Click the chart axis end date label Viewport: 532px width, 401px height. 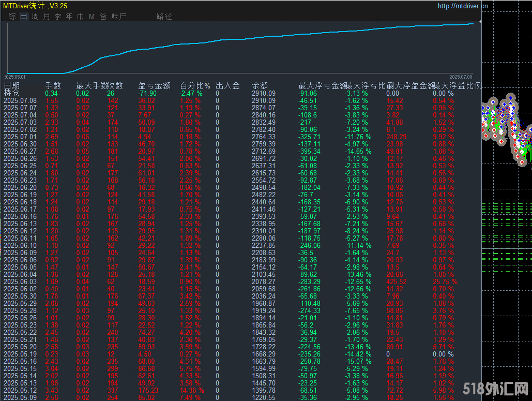pos(461,77)
